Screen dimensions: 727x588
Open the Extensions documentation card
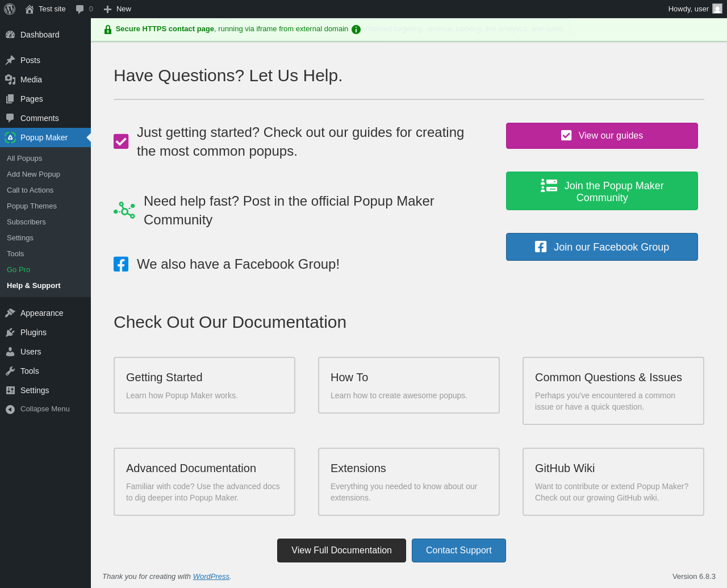click(x=409, y=482)
